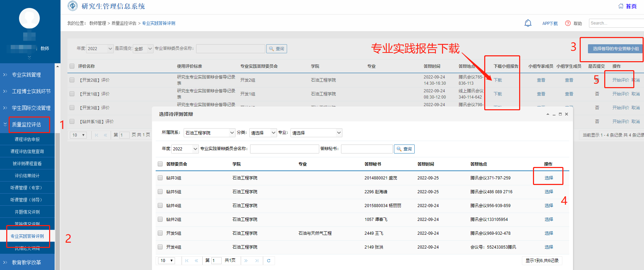Select the 【开发2组】评价 row checkbox
Image resolution: width=644 pixels, height=270 pixels.
tap(72, 80)
